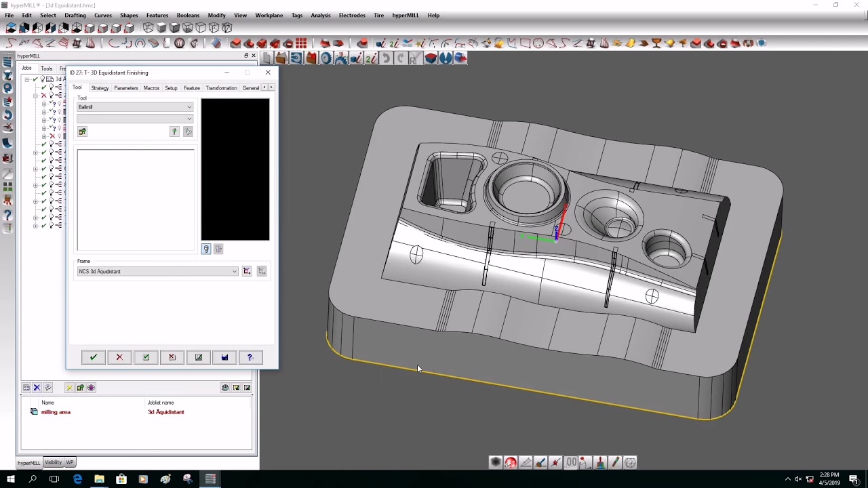Click the save icon button in the dialog
868x488 pixels.
tap(224, 357)
